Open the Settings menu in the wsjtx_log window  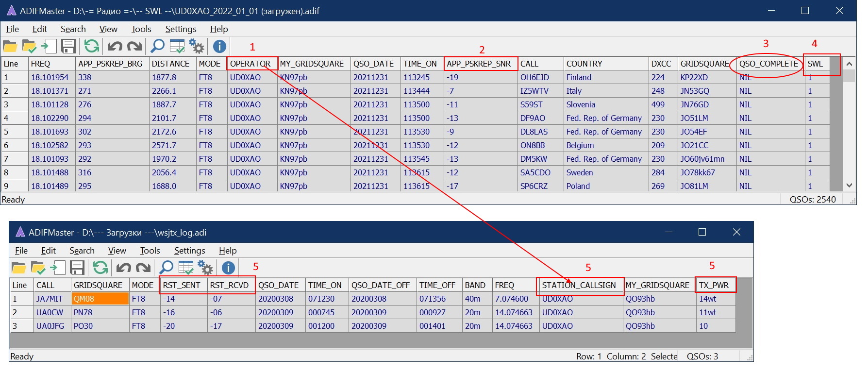coord(189,251)
